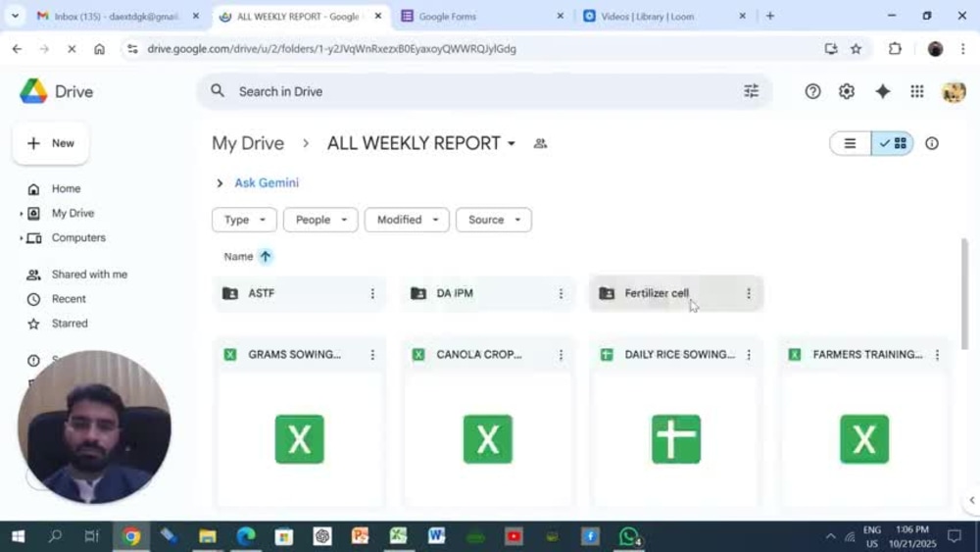Open the Google apps grid

point(917,91)
